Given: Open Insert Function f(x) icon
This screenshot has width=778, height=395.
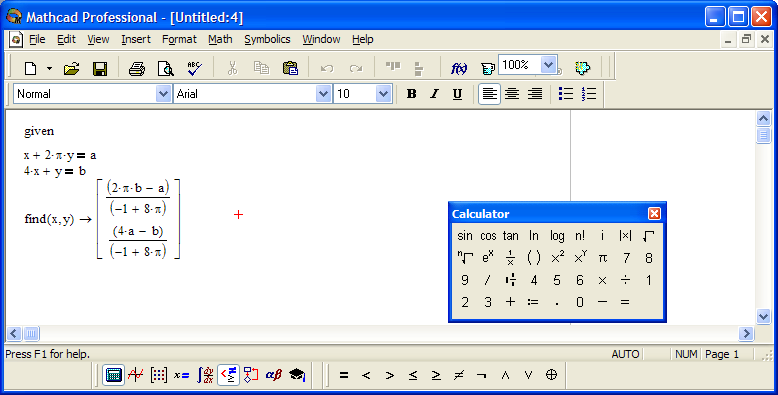Looking at the screenshot, I should point(458,68).
